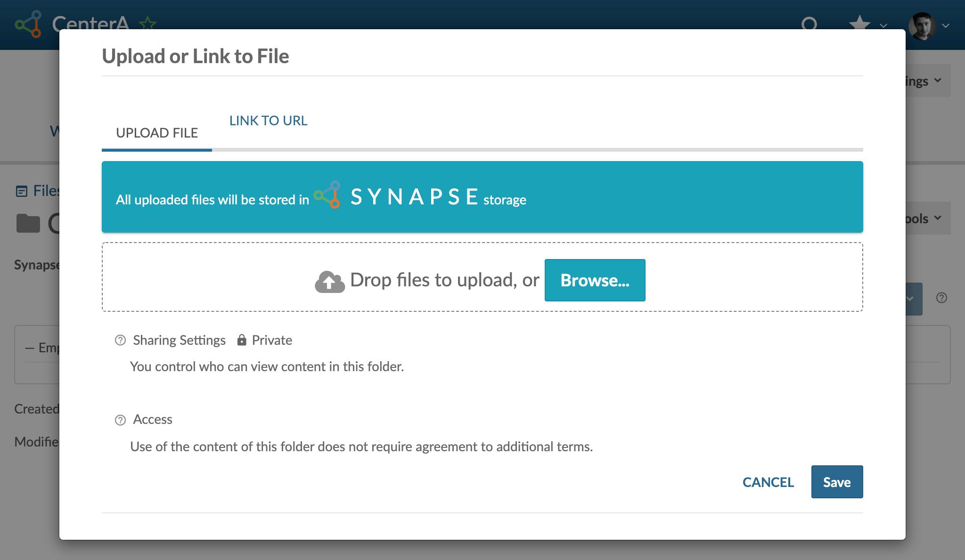Open the partially hidden Settings dropdown
The width and height of the screenshot is (965, 560).
click(926, 81)
